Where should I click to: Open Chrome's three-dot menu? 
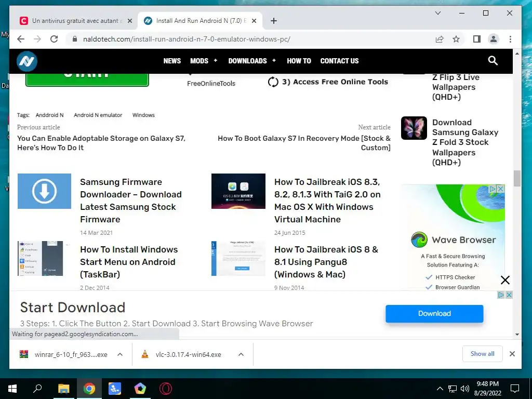coord(510,39)
